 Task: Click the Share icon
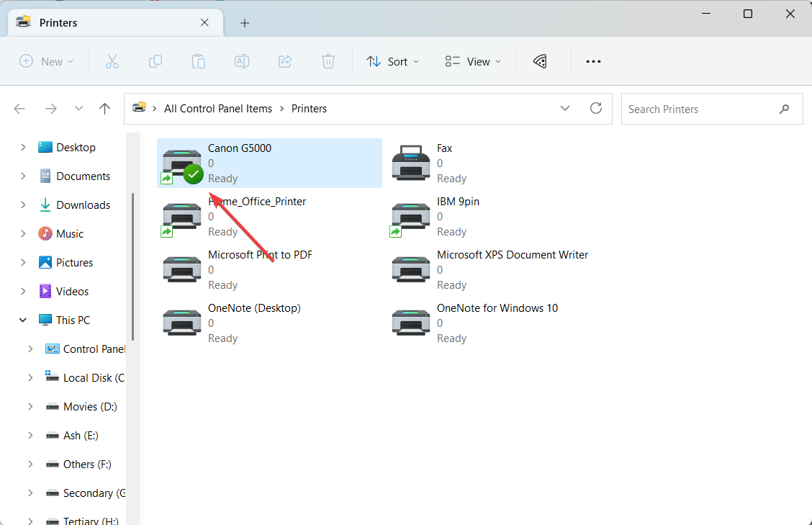click(x=285, y=61)
